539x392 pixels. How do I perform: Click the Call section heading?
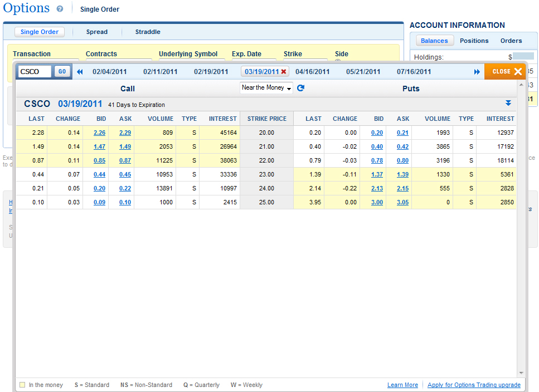[x=128, y=89]
